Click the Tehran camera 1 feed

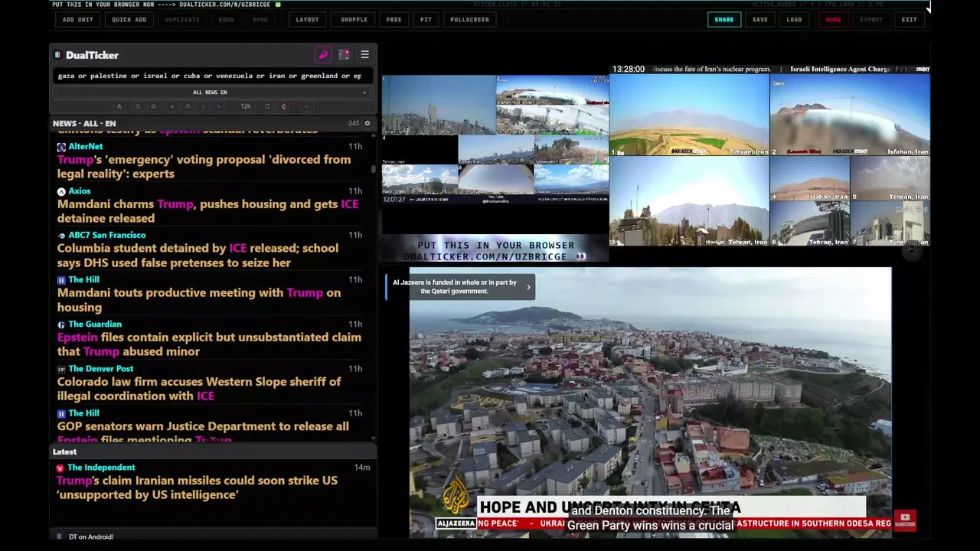[689, 115]
